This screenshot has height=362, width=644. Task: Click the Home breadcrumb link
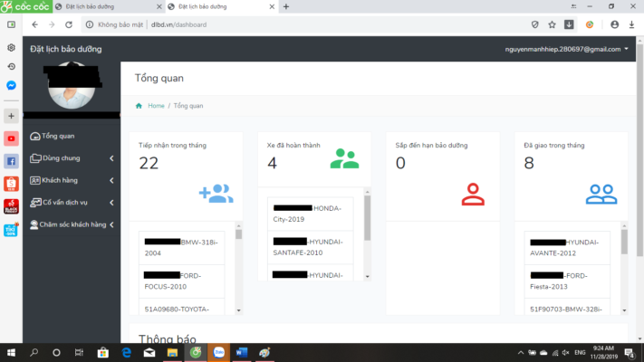[x=156, y=106]
